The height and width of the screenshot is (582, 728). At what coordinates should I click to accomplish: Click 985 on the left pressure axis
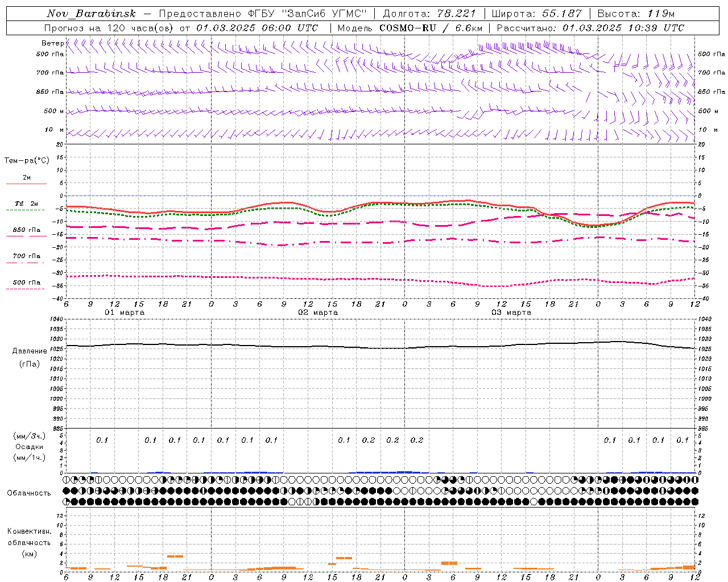point(57,429)
